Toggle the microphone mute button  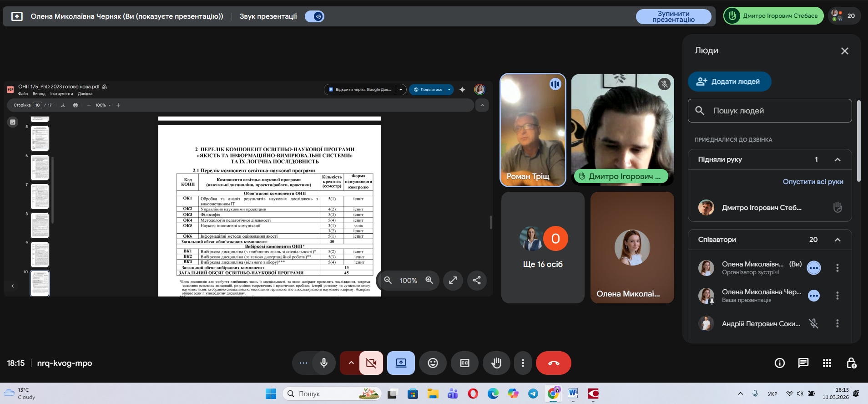324,363
